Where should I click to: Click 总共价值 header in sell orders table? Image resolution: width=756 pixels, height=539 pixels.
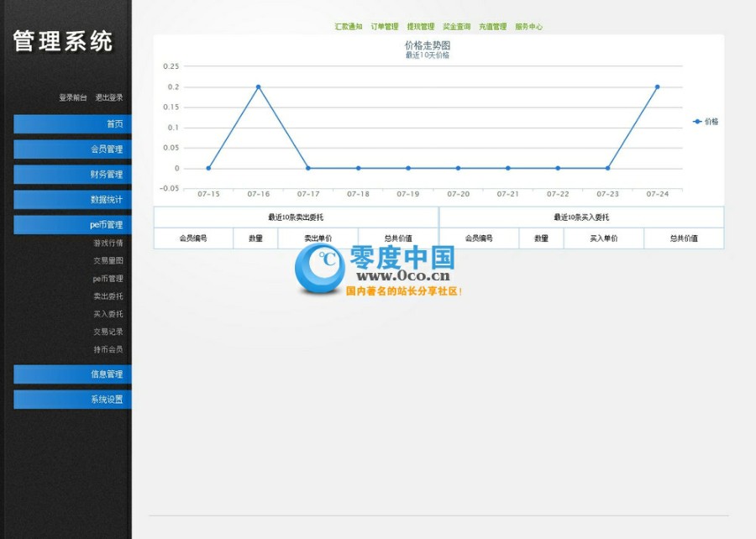click(x=398, y=238)
